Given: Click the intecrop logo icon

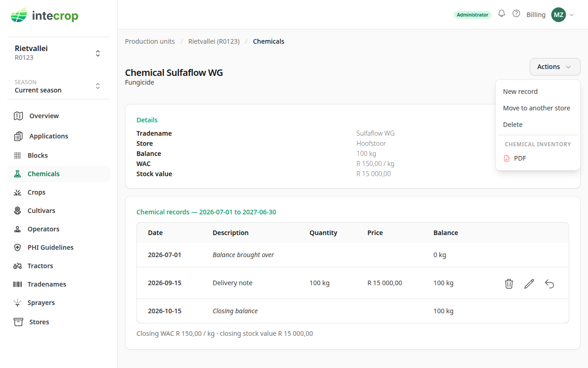Looking at the screenshot, I should (x=19, y=16).
